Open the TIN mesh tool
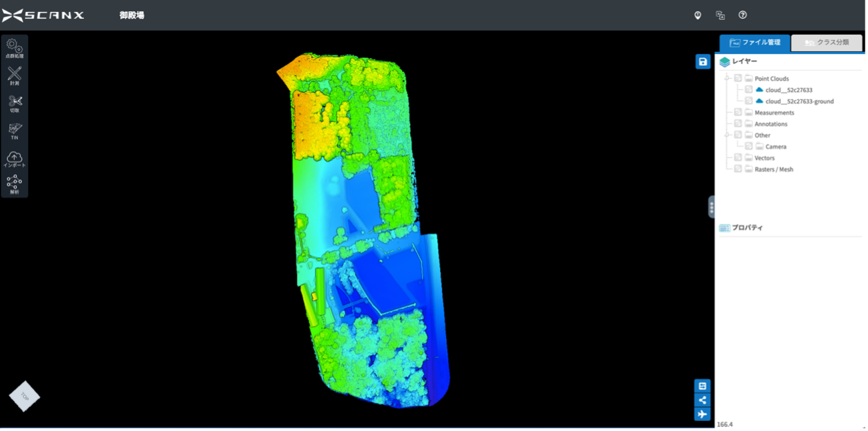 [x=14, y=130]
